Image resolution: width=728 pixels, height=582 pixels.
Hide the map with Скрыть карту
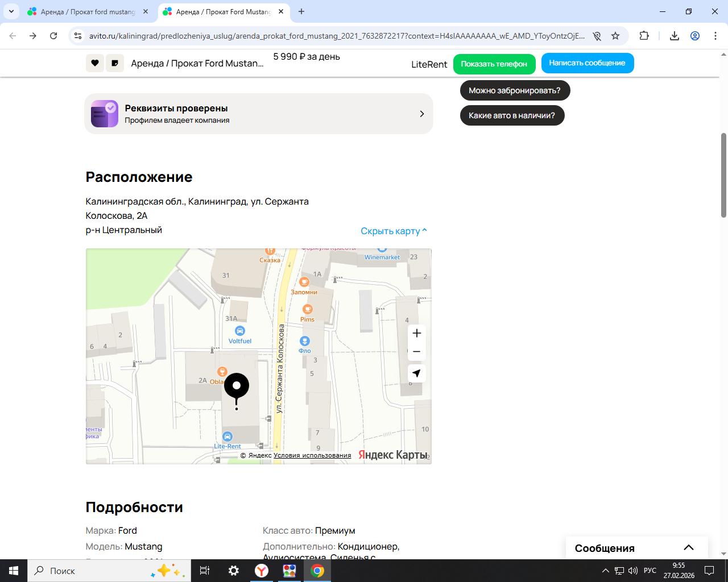(394, 231)
